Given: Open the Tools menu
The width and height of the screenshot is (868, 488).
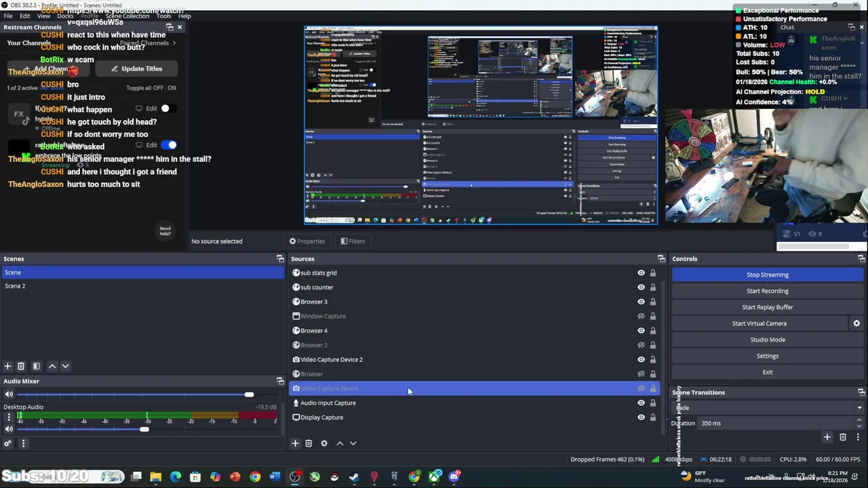Looking at the screenshot, I should point(163,16).
